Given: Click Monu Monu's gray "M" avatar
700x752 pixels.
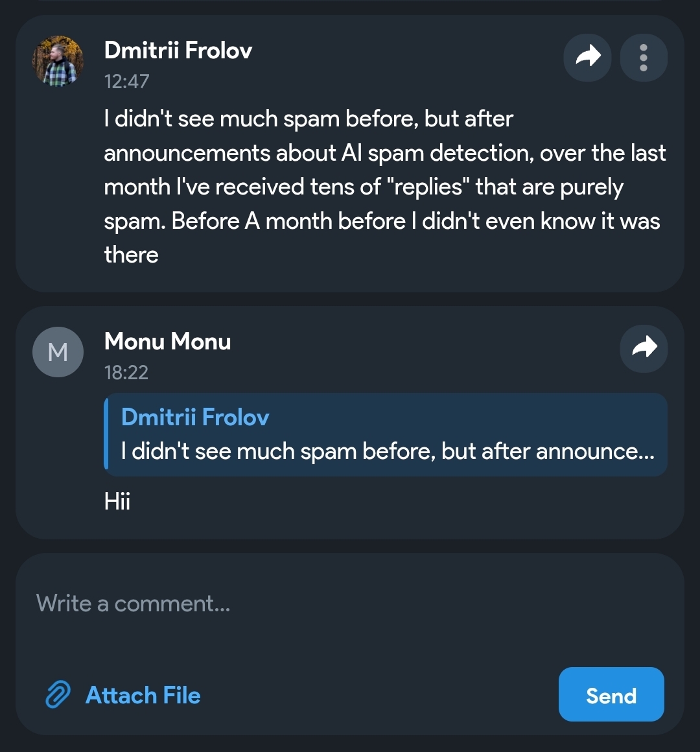Looking at the screenshot, I should point(58,352).
